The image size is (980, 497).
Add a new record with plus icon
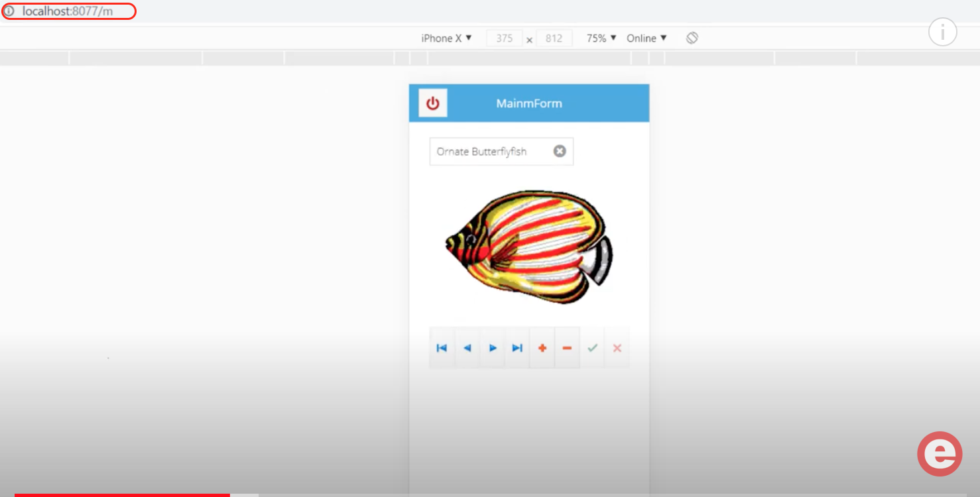pos(542,348)
